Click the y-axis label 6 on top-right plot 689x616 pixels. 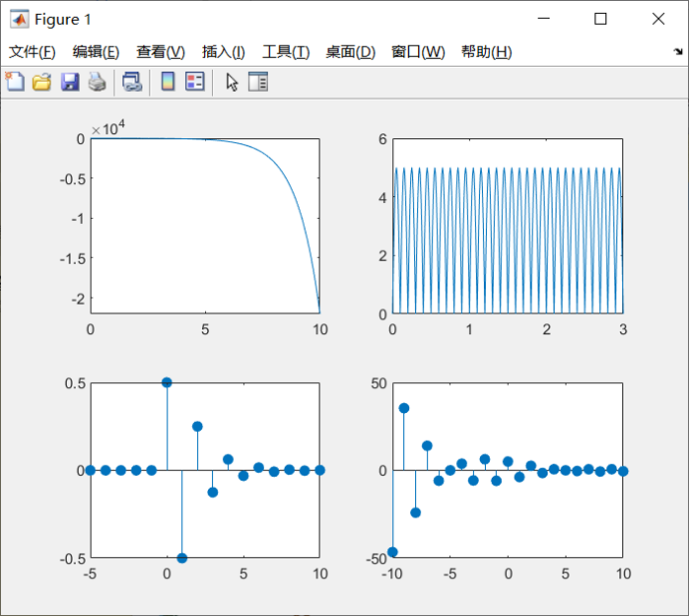point(382,139)
